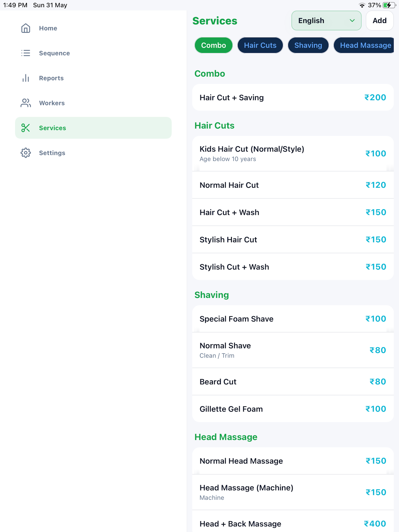Select the Workers people icon
399x532 pixels.
(x=26, y=103)
